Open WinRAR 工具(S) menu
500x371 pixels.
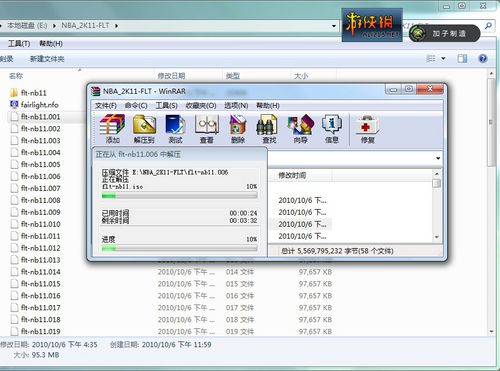[x=166, y=106]
